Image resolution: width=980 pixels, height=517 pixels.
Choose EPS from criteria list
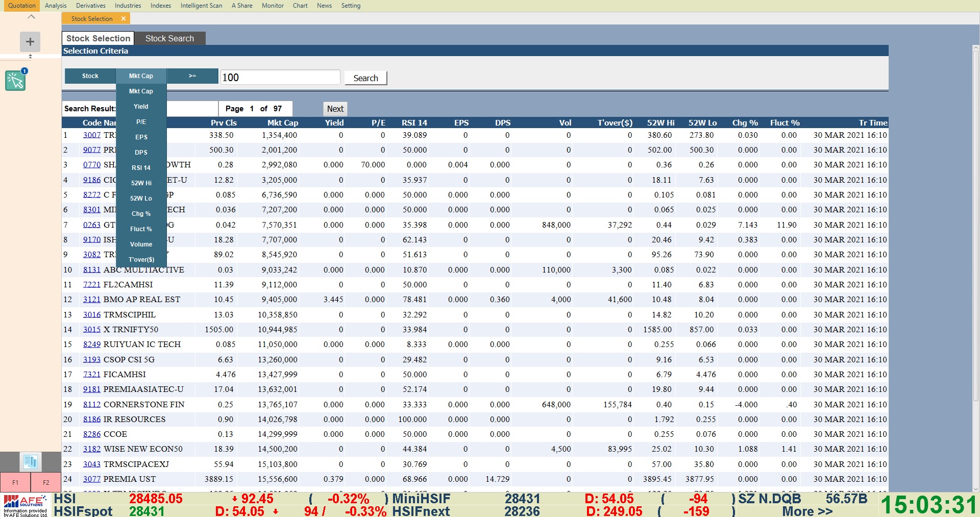tap(141, 137)
